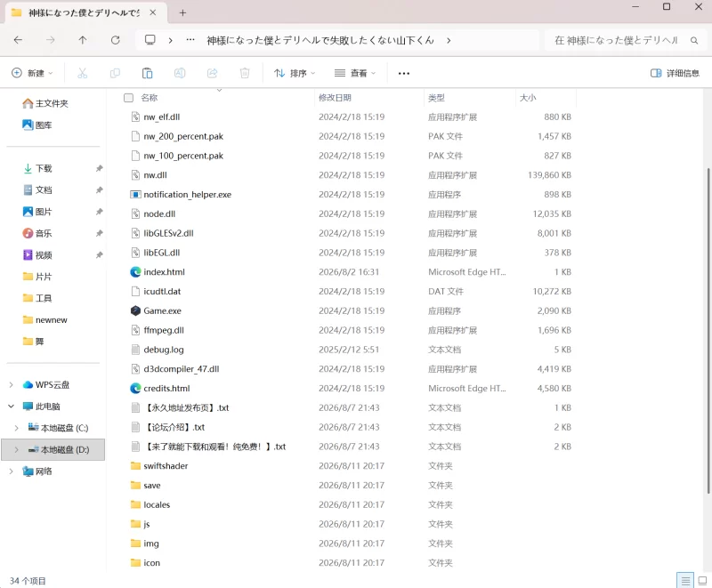Image resolution: width=712 pixels, height=588 pixels.
Task: Go up one folder level
Action: pos(82,40)
